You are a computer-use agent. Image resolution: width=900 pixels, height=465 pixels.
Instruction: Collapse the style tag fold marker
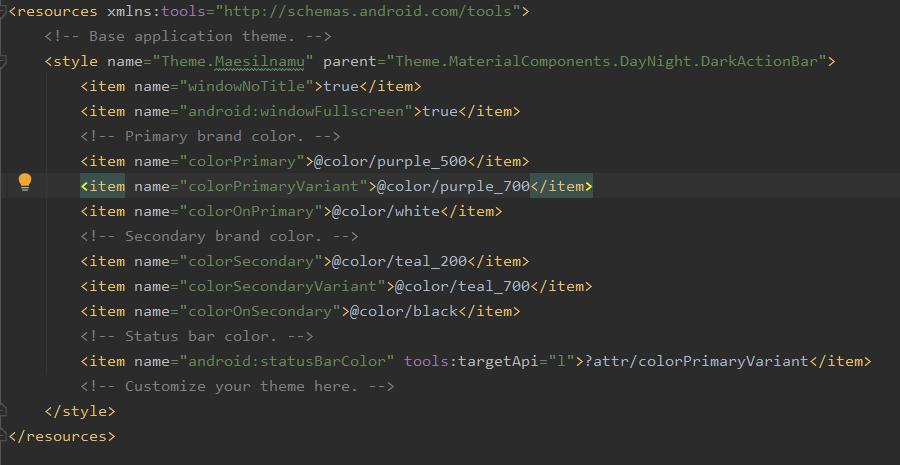point(3,61)
